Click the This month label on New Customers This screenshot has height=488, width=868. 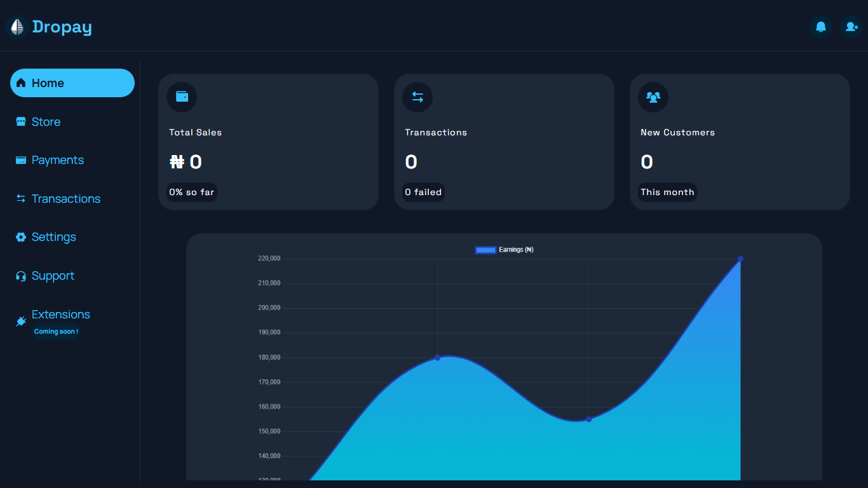tap(667, 192)
